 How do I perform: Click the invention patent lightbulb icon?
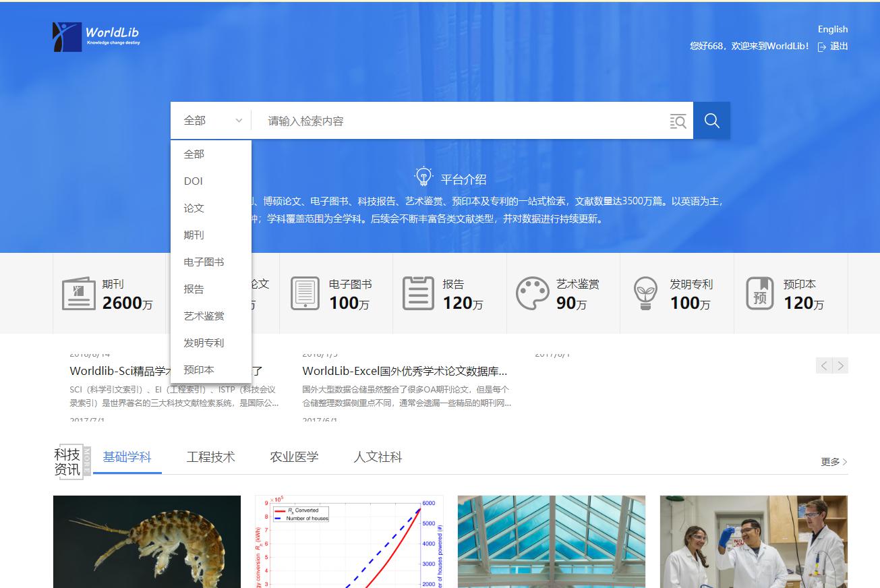[645, 293]
